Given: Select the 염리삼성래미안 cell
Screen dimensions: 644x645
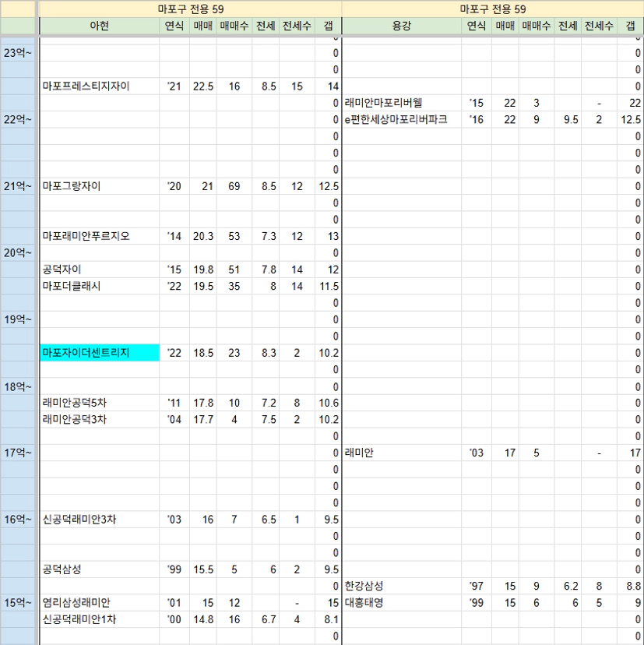Looking at the screenshot, I should click(100, 603).
